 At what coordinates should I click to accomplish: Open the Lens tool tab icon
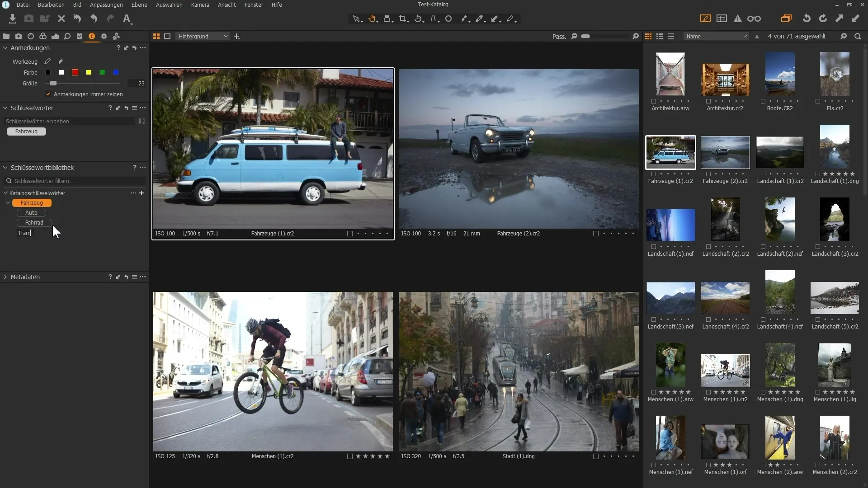tap(31, 36)
